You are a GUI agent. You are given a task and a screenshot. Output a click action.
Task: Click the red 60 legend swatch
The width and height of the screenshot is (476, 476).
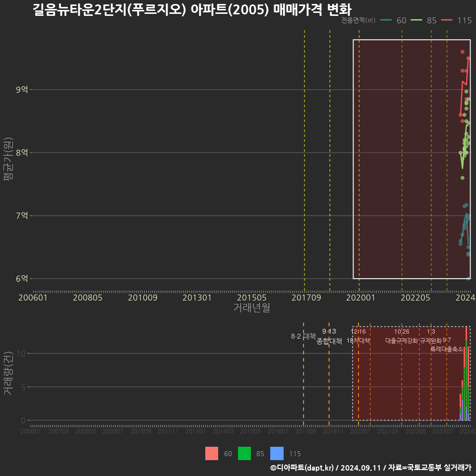pyautogui.click(x=212, y=454)
